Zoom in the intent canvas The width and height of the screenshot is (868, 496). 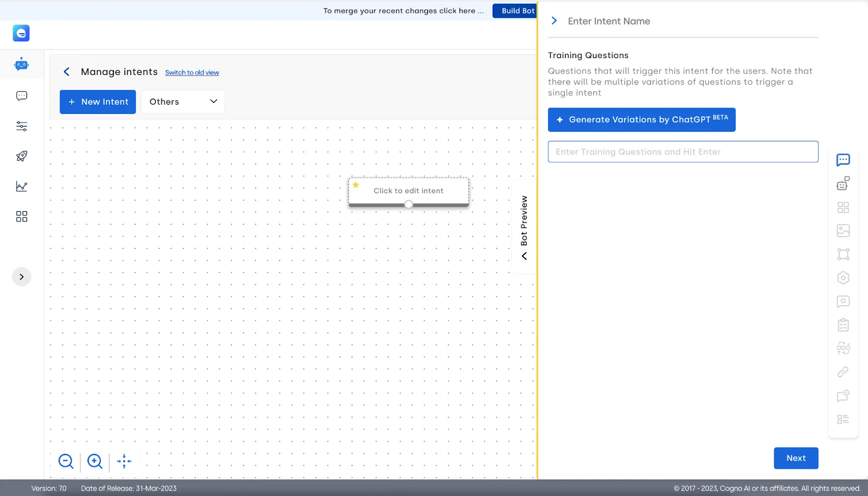coord(95,461)
